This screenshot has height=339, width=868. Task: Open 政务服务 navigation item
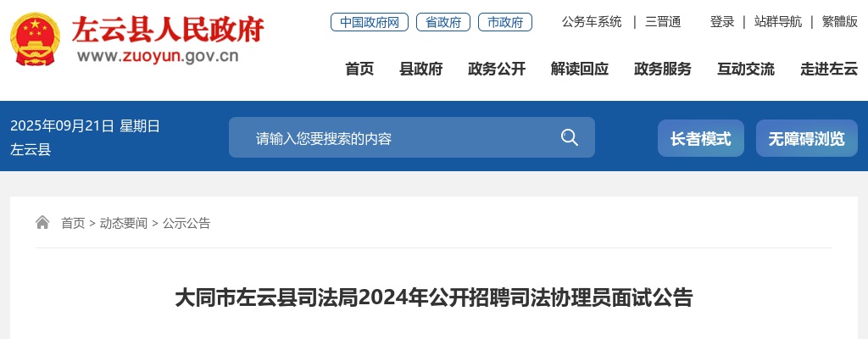[663, 69]
